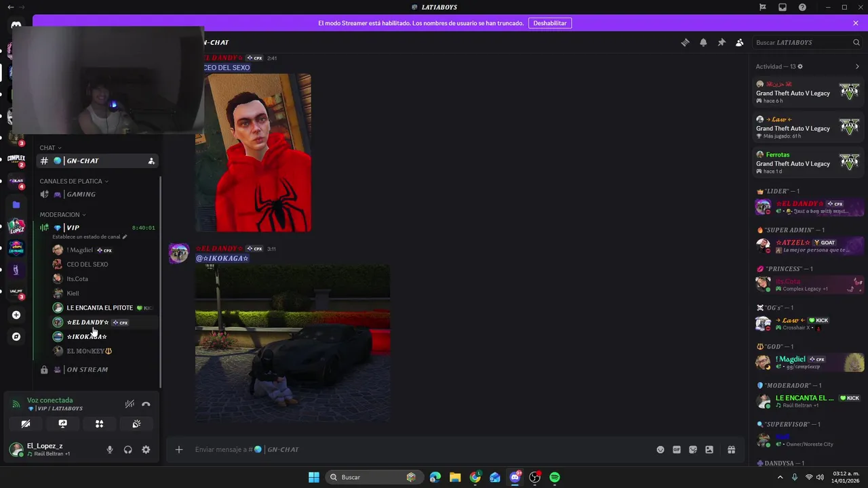The height and width of the screenshot is (488, 868).
Task: Open ☆ATZEL☆ member in list
Action: [x=809, y=245]
